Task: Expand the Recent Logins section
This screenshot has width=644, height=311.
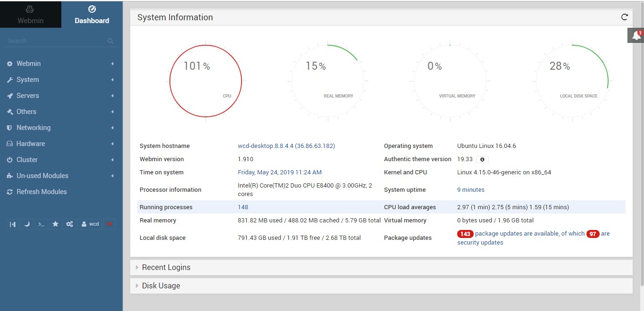Action: (166, 267)
